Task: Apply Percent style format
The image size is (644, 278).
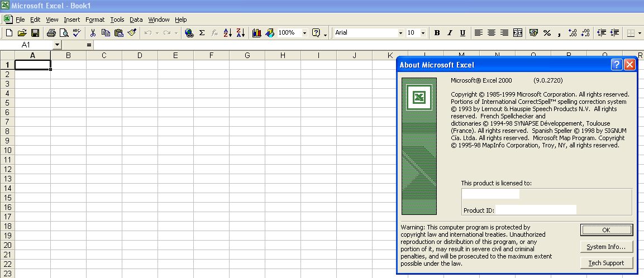Action: [547, 33]
